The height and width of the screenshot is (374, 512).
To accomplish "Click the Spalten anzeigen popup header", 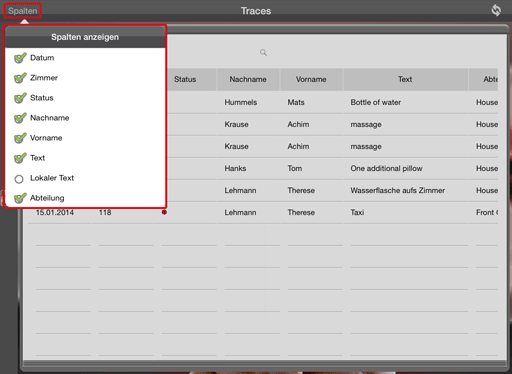I will coord(85,37).
